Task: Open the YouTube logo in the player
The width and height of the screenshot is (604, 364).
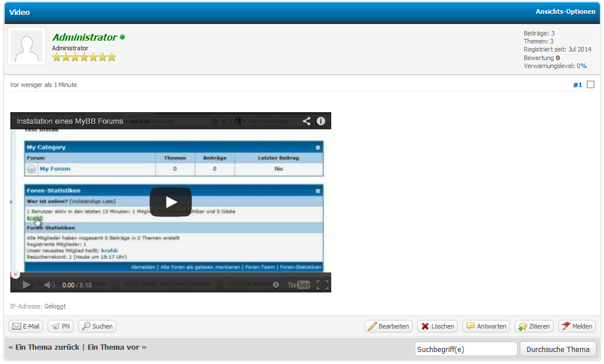Action: [299, 285]
